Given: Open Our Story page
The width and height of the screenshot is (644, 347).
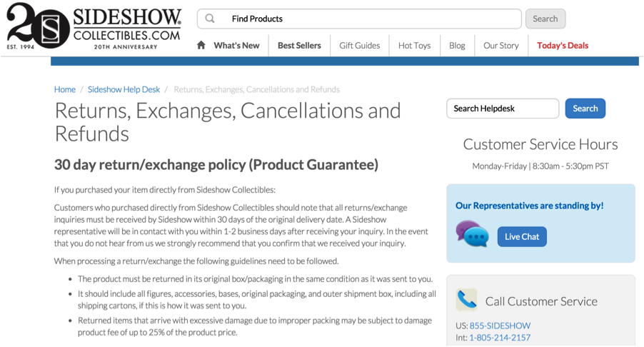Looking at the screenshot, I should (x=501, y=46).
